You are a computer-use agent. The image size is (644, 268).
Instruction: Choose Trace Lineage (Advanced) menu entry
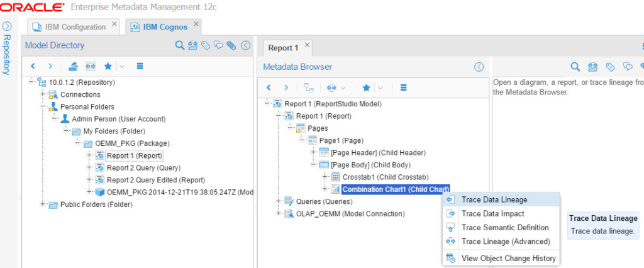(x=501, y=242)
